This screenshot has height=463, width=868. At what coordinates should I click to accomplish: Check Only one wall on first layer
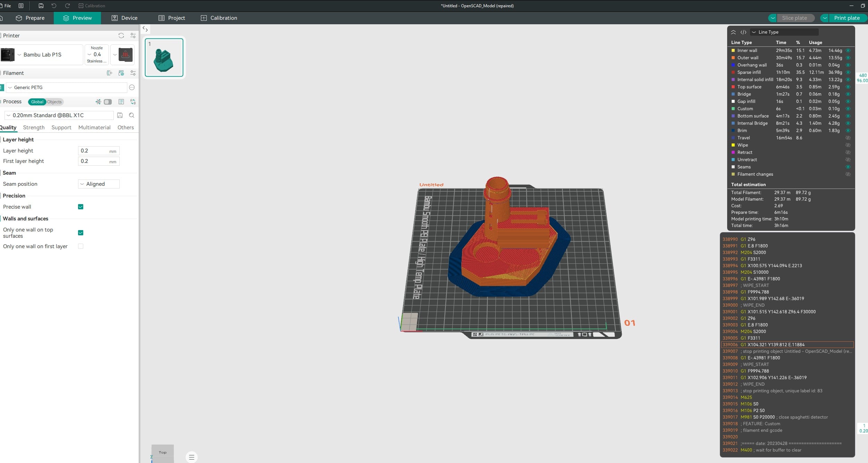80,246
